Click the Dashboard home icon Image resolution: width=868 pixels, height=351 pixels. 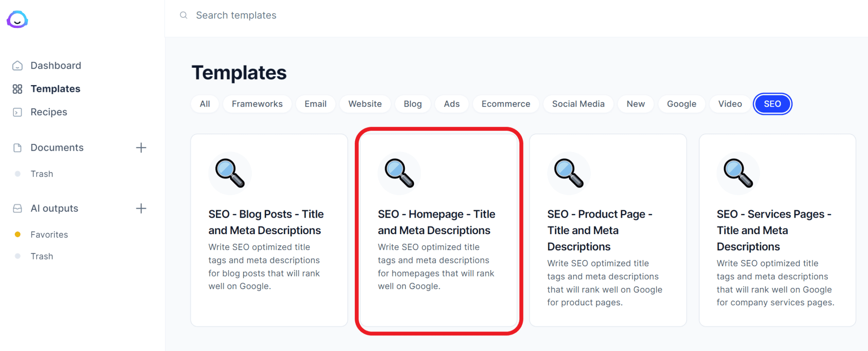point(17,66)
